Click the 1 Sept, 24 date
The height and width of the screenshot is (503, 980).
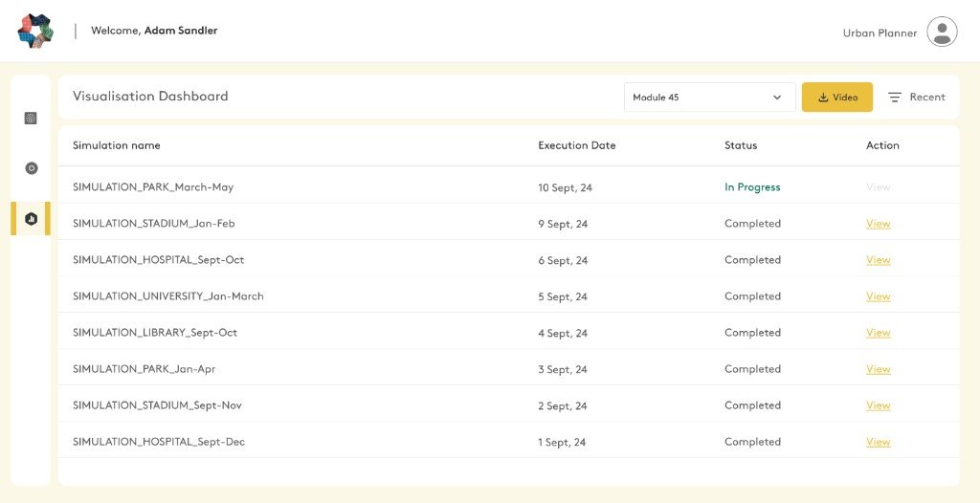pyautogui.click(x=562, y=443)
